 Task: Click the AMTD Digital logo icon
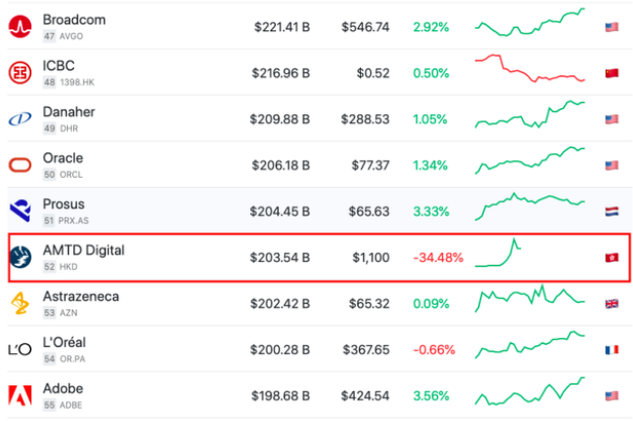tap(20, 257)
